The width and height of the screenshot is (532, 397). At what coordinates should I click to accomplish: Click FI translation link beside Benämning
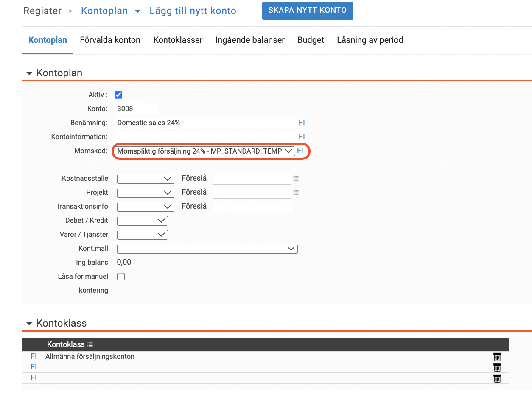pyautogui.click(x=302, y=123)
